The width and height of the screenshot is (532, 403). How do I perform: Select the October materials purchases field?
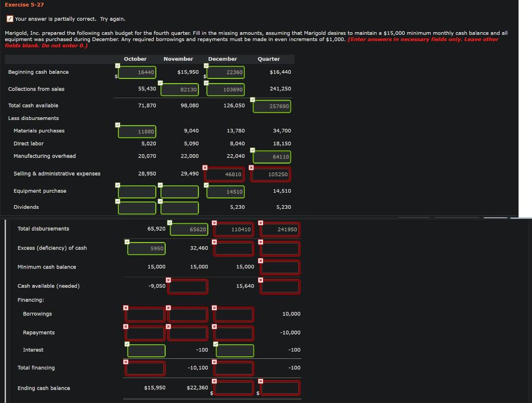tap(137, 131)
